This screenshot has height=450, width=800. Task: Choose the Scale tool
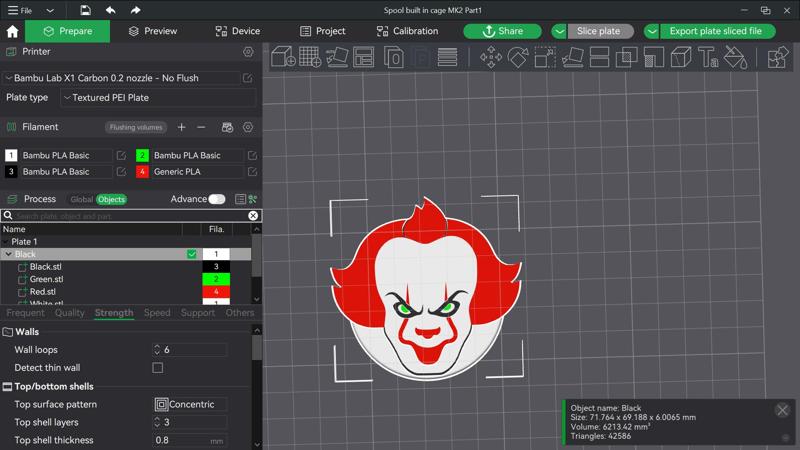click(545, 58)
